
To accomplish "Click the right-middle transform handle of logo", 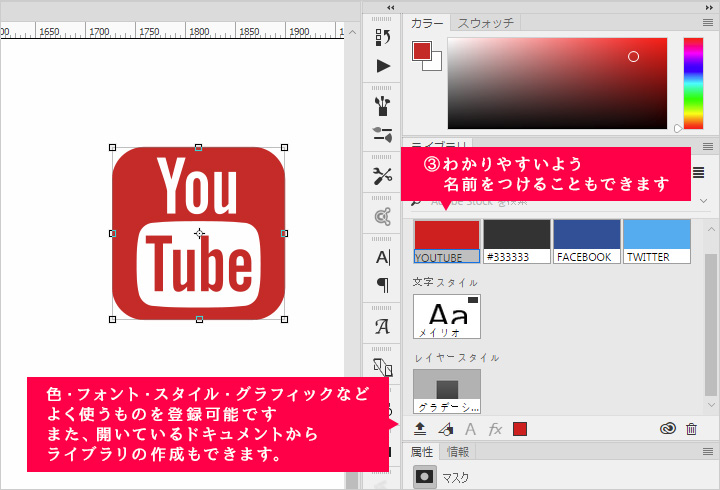I will 284,233.
